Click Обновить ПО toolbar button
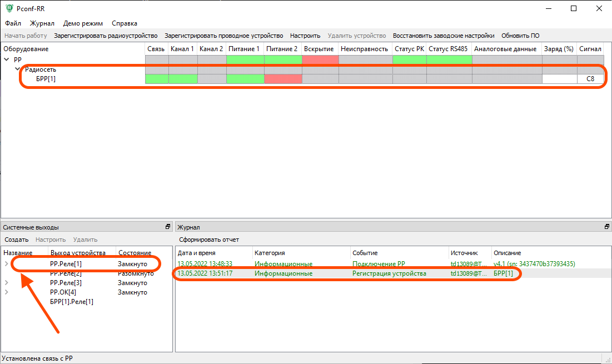 520,36
